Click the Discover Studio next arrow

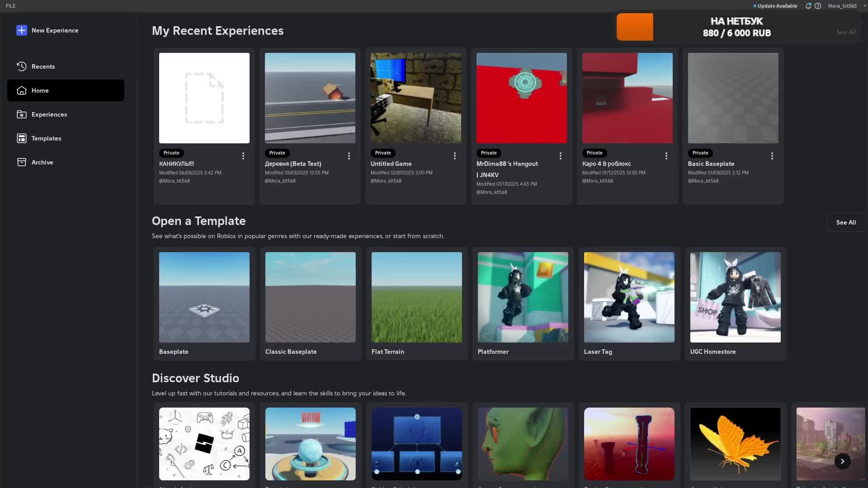(x=842, y=461)
